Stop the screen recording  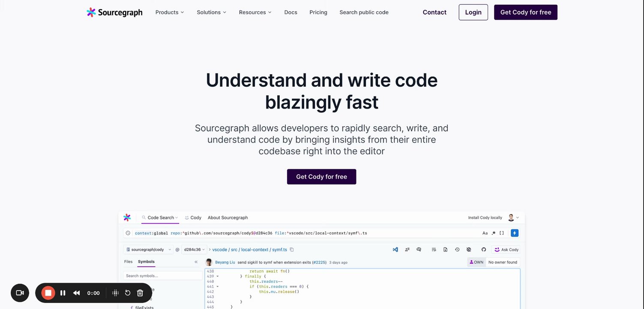[x=48, y=293]
